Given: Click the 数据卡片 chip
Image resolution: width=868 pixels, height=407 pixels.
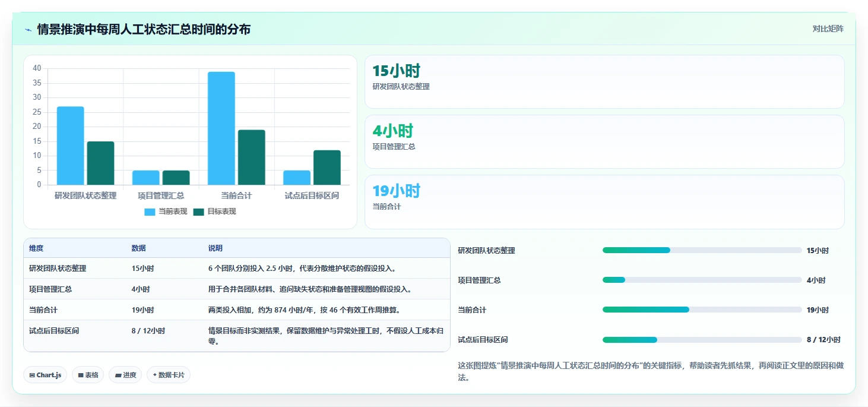Looking at the screenshot, I should click(x=169, y=375).
